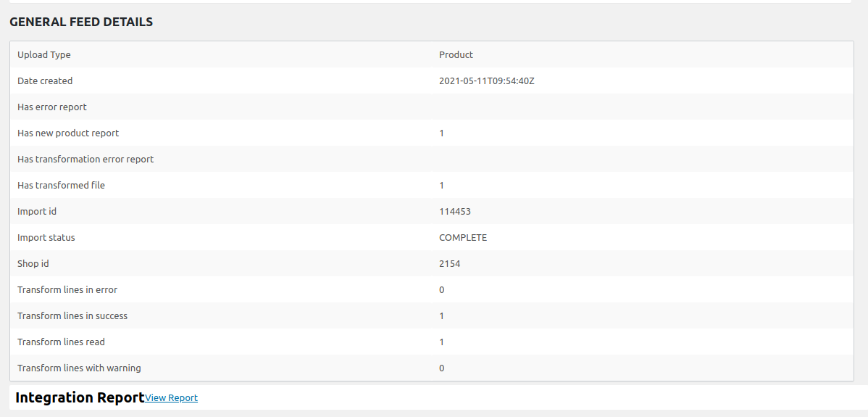868x417 pixels.
Task: Select the Transform lines in error label
Action: point(67,290)
